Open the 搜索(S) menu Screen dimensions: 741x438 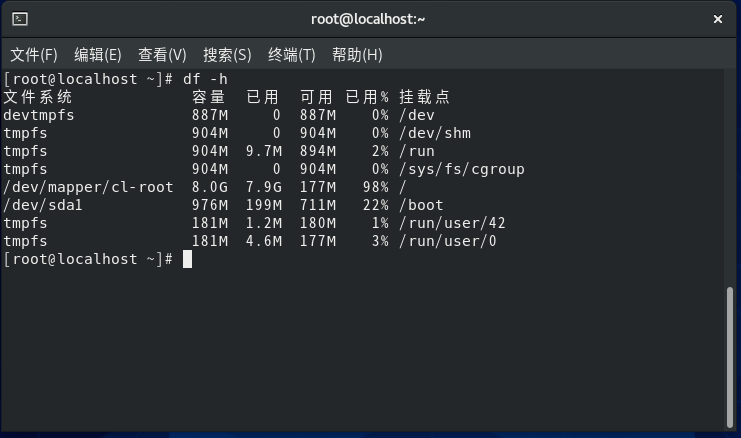coord(227,55)
